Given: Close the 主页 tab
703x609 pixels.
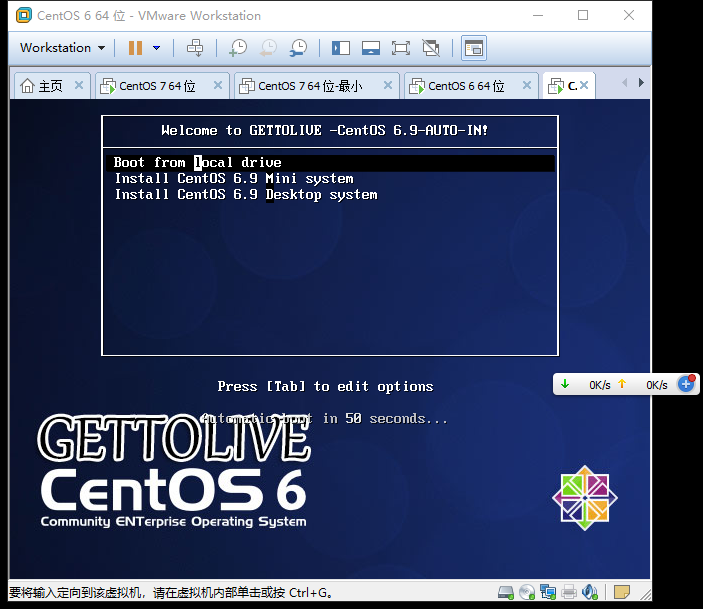Looking at the screenshot, I should coord(79,85).
